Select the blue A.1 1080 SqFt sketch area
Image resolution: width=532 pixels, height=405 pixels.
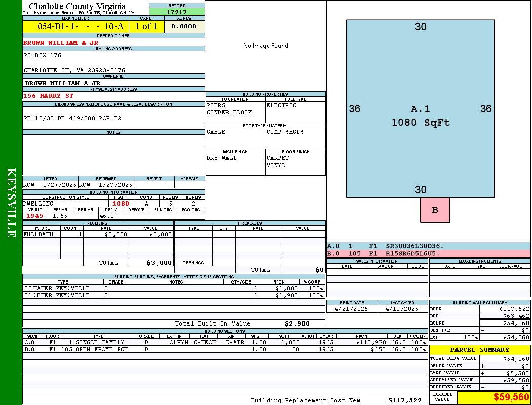(x=421, y=109)
